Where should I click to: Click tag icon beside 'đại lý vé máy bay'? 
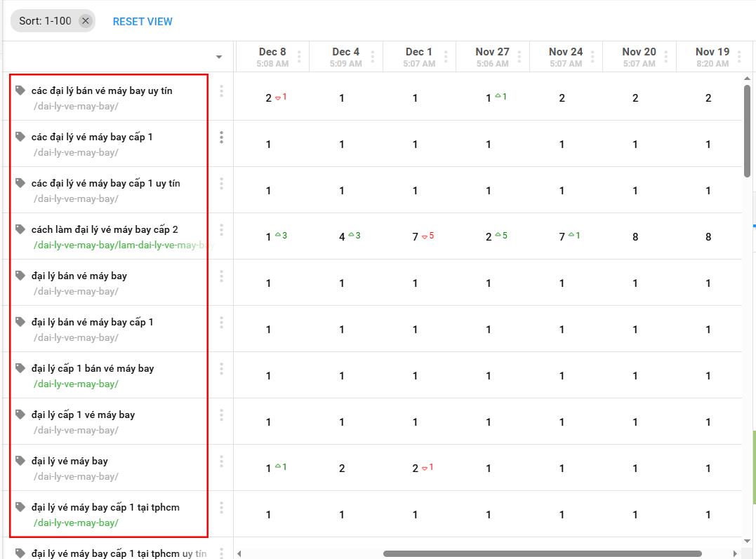20,461
